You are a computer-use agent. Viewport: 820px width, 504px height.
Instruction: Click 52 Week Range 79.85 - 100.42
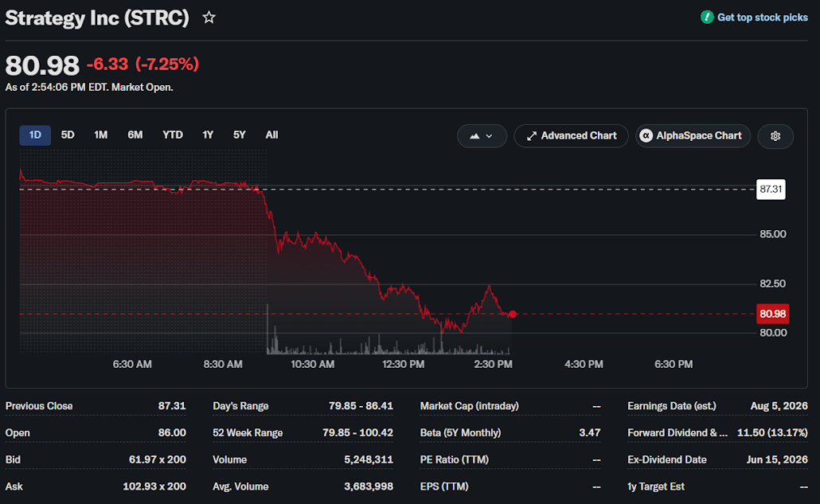[x=357, y=433]
